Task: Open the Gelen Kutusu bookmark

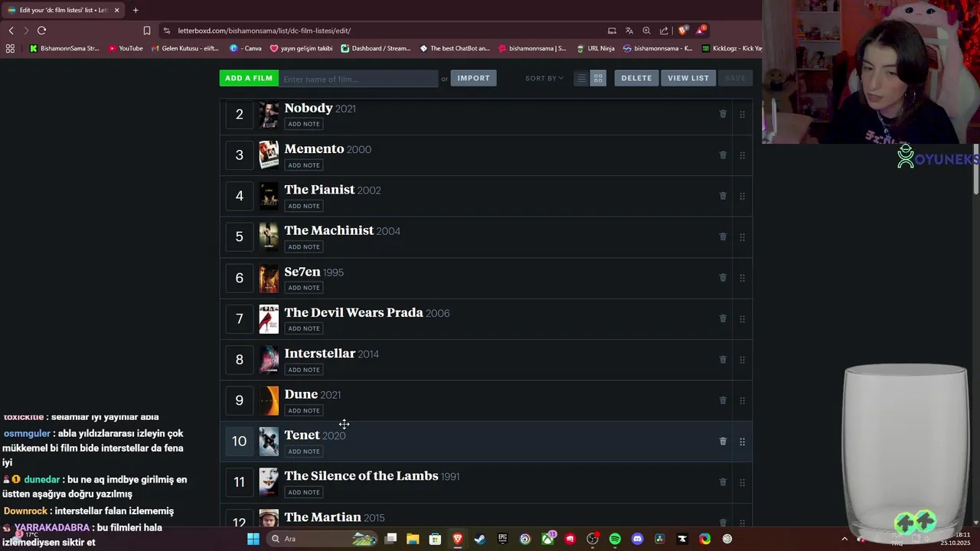Action: coord(185,48)
